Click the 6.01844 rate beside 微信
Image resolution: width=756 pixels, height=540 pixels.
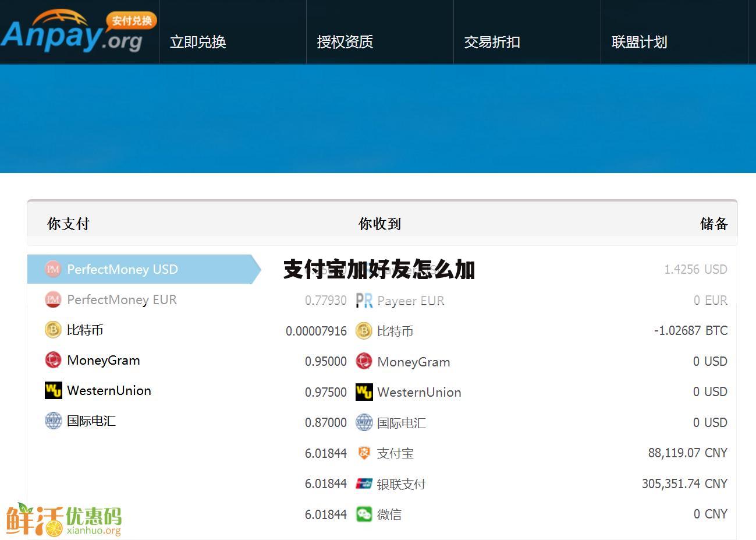click(326, 514)
